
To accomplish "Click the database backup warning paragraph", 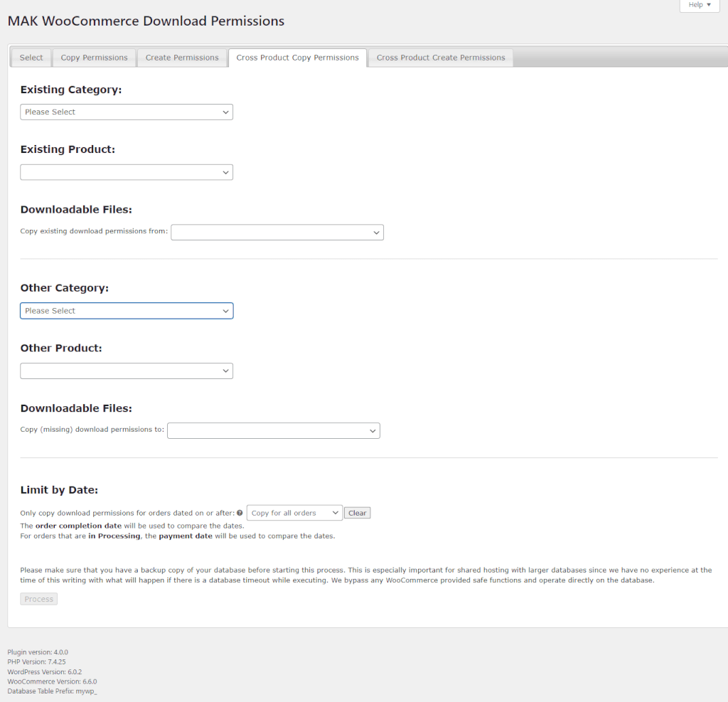I will pyautogui.click(x=365, y=575).
